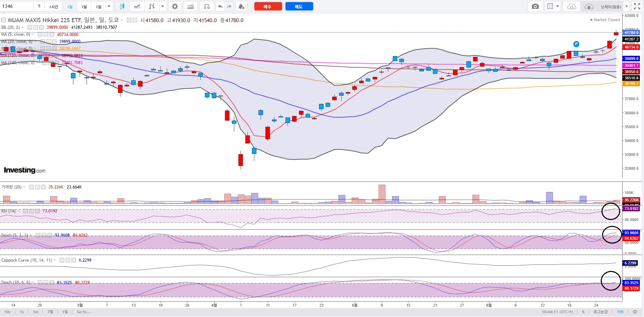The width and height of the screenshot is (644, 317).
Task: Open dropdown next to symbol title 도쿄
Action: (122, 20)
